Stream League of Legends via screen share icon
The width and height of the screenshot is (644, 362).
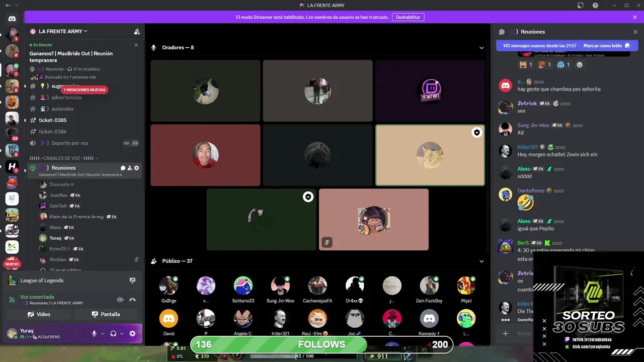(x=132, y=281)
